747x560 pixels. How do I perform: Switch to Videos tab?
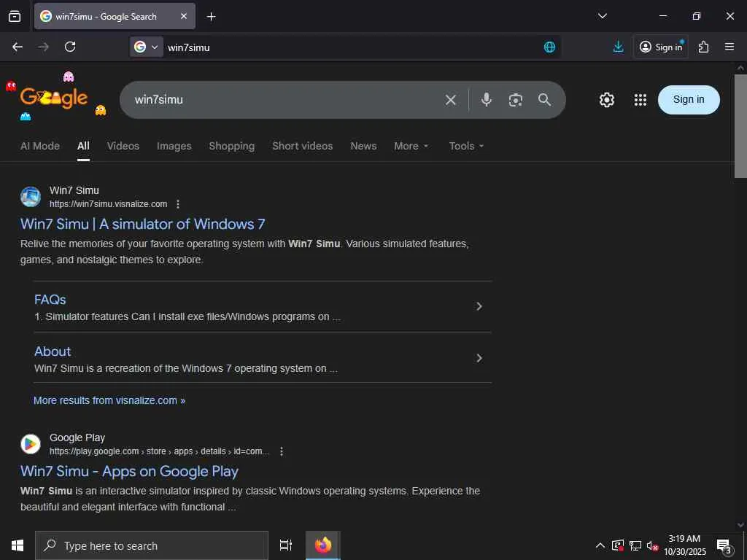[123, 146]
